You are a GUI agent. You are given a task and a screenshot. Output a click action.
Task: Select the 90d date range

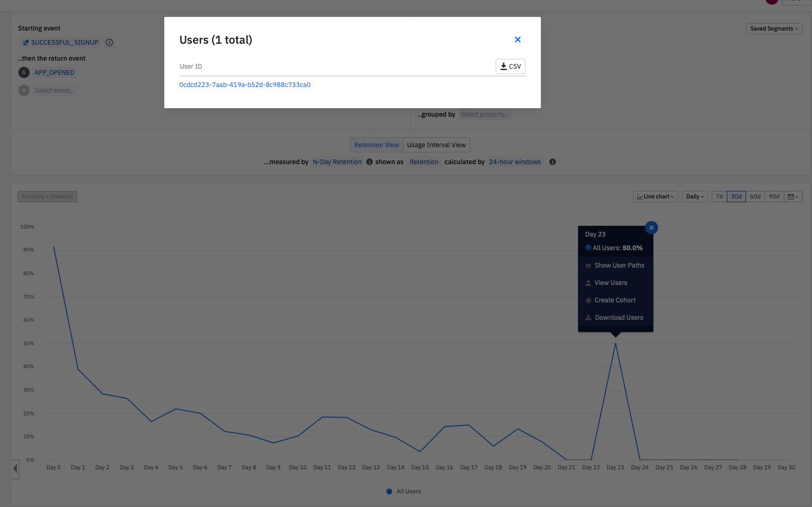pyautogui.click(x=774, y=197)
